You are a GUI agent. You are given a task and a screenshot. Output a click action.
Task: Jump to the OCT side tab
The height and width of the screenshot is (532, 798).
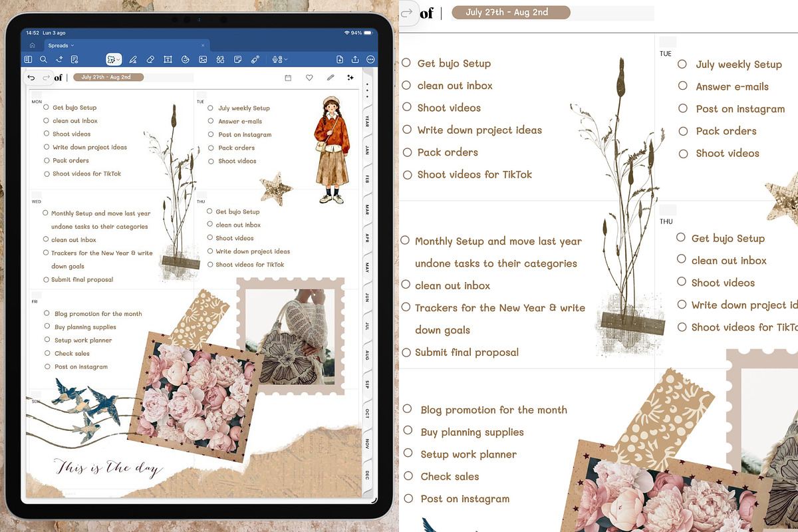(x=367, y=414)
